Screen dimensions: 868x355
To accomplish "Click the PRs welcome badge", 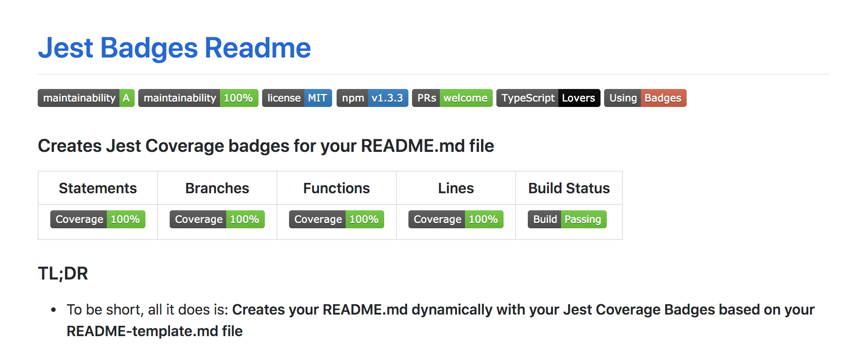I will point(452,98).
